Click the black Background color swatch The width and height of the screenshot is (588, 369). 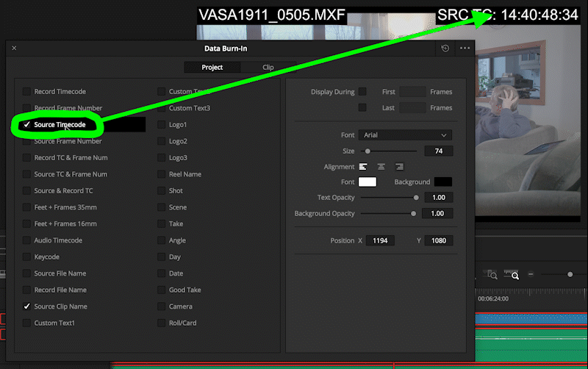[x=443, y=182]
